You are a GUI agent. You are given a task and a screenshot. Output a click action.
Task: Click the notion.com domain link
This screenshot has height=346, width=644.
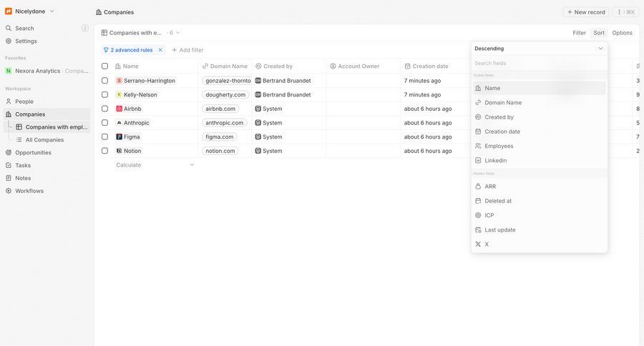tap(220, 151)
